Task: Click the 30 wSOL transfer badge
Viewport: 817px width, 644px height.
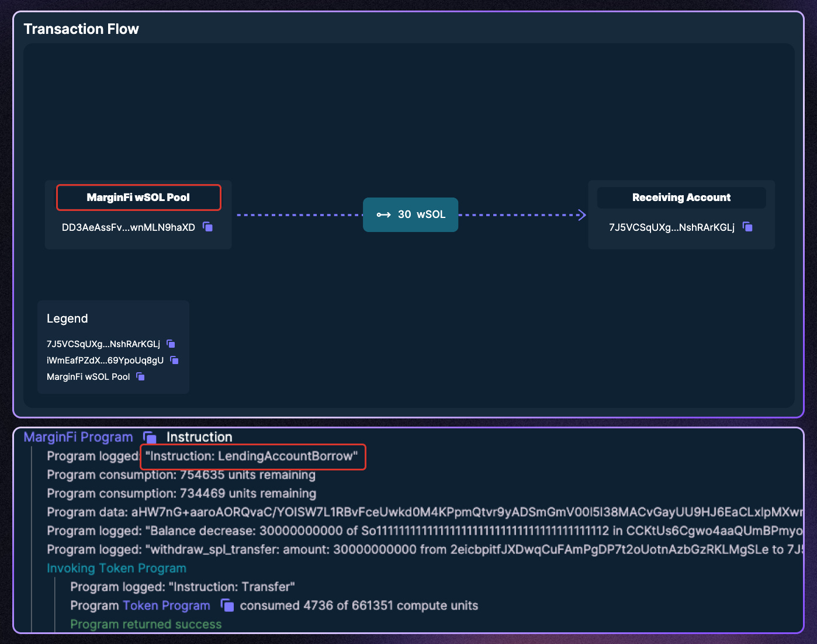Action: point(410,214)
